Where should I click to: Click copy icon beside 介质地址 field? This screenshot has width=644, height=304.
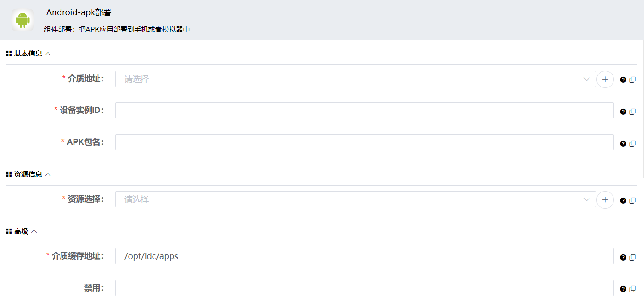(x=632, y=80)
